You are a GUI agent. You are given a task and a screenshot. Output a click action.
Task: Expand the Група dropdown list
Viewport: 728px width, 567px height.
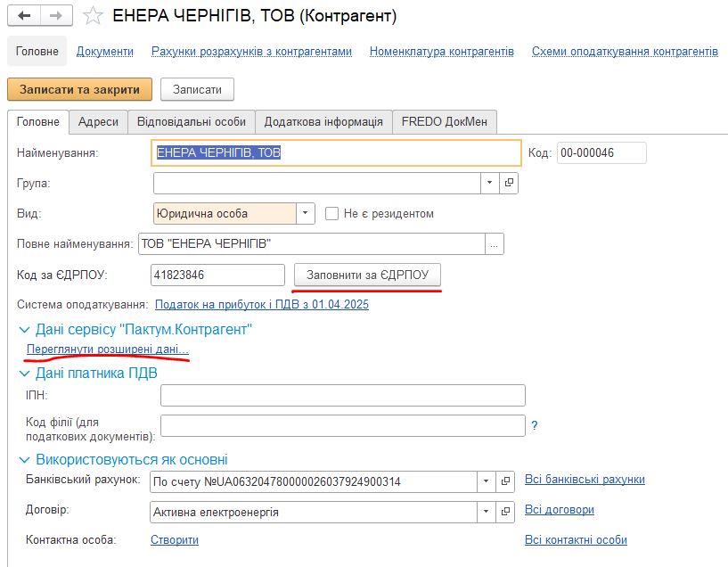coord(489,183)
